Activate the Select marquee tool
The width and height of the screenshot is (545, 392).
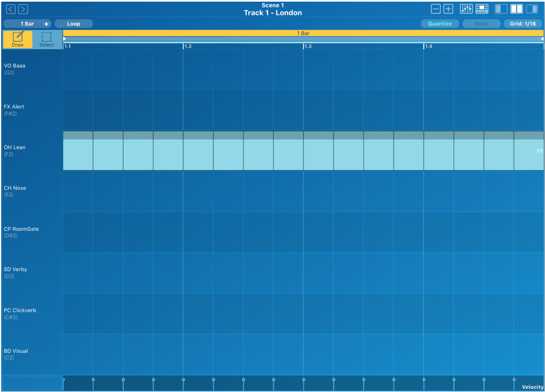click(x=47, y=39)
